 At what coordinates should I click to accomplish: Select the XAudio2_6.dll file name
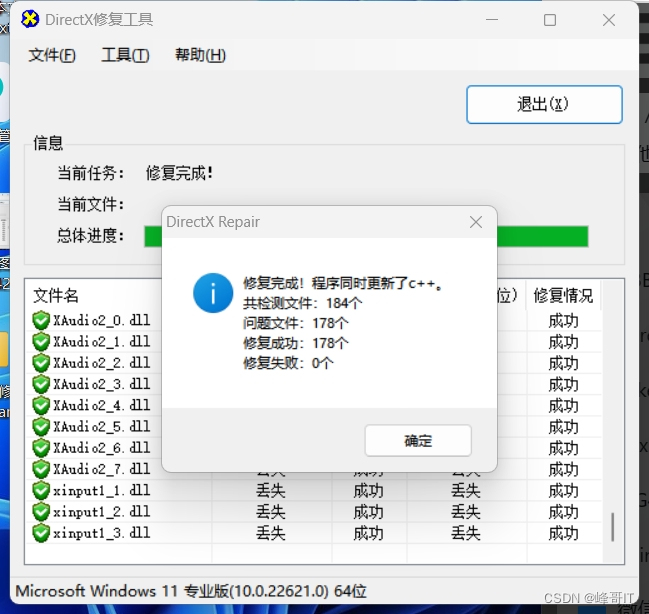coord(101,448)
